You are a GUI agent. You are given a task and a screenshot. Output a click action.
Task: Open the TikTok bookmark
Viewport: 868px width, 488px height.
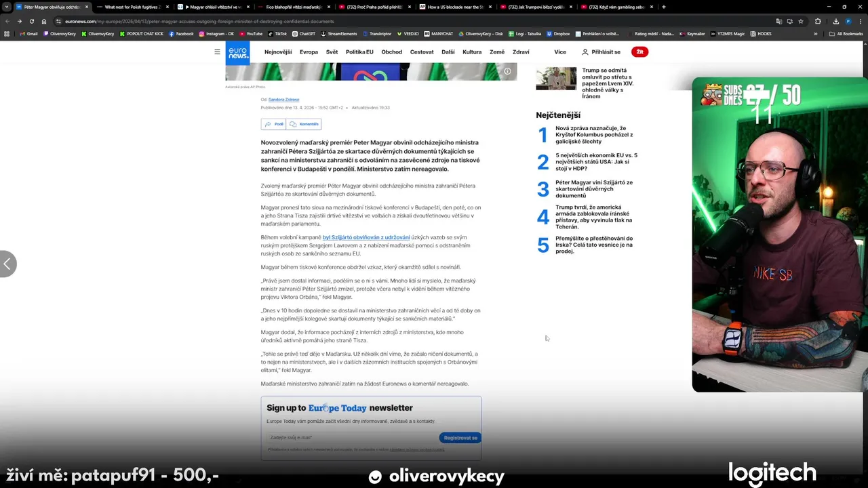277,33
